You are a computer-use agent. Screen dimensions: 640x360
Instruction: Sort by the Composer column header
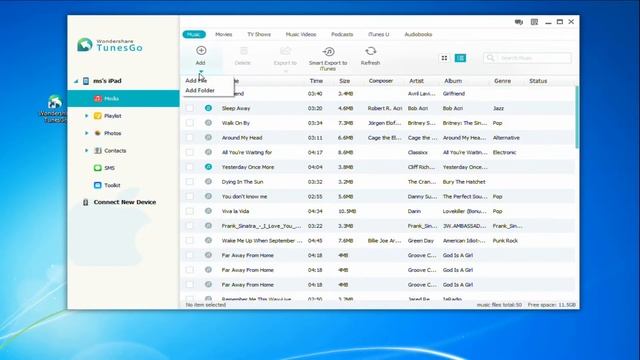[x=381, y=81]
